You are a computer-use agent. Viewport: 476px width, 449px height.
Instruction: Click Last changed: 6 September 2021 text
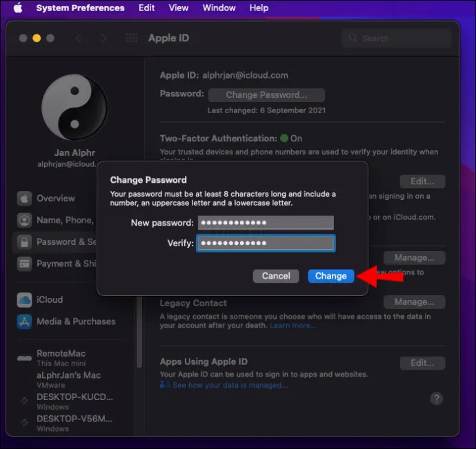click(x=266, y=110)
